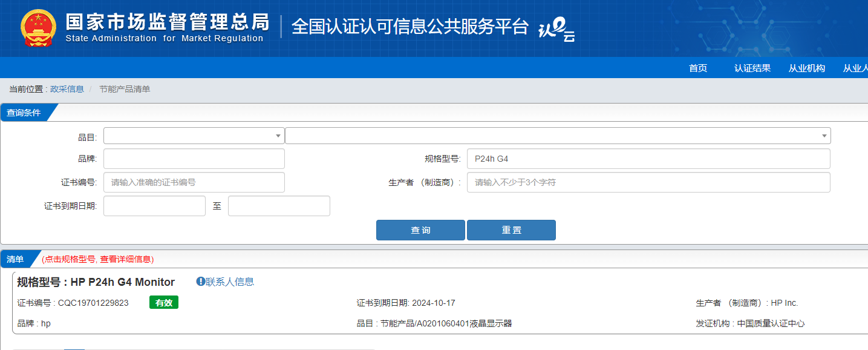This screenshot has height=350, width=868.
Task: Click the red 点击规格型号,查看详细信息 hint
Action: pos(98,259)
